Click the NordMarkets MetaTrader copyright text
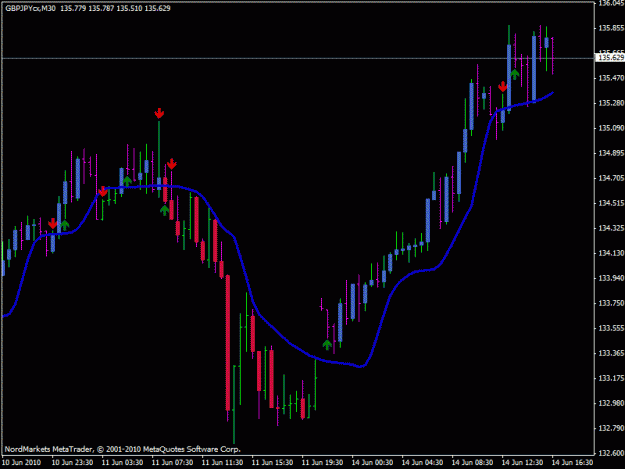This screenshot has width=625, height=469. (x=122, y=449)
